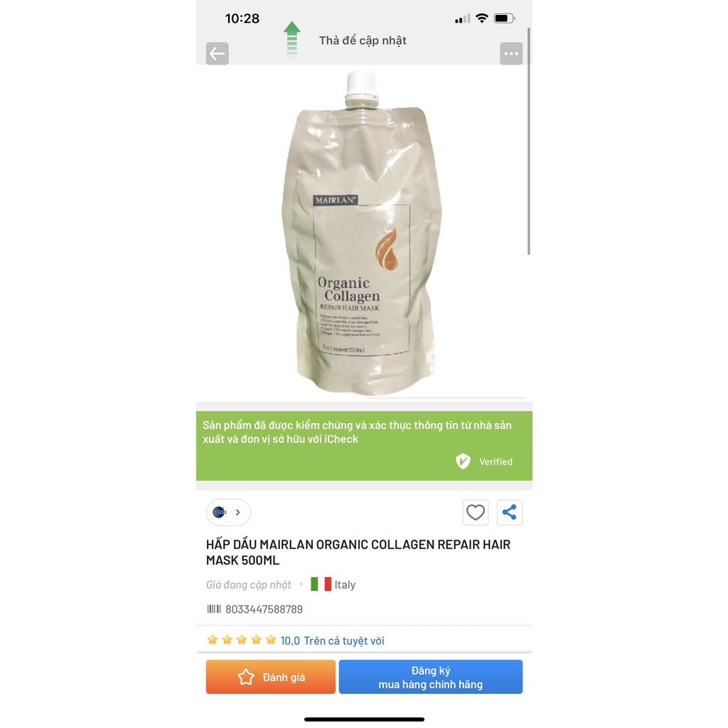The image size is (728, 728).
Task: Tap the green iCheck verification banner
Action: (x=364, y=446)
